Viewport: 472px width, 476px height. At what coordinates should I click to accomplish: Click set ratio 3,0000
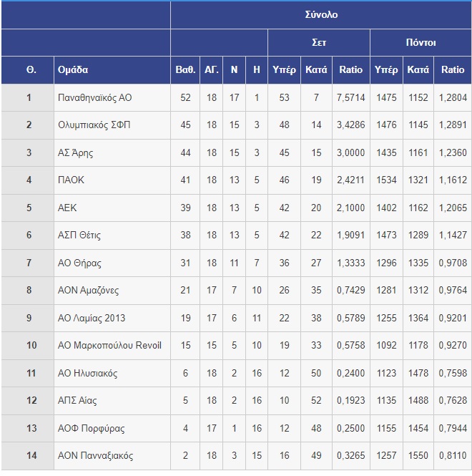click(x=350, y=152)
